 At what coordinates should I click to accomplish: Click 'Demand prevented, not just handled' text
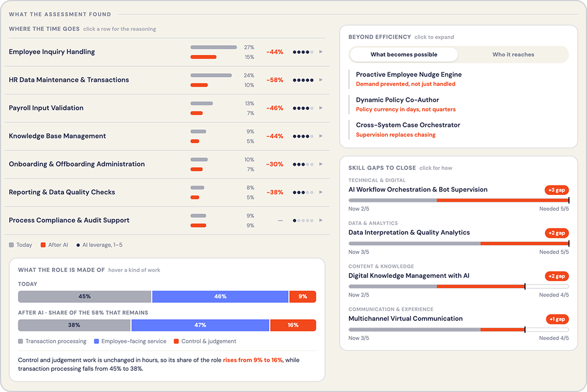[x=405, y=84]
